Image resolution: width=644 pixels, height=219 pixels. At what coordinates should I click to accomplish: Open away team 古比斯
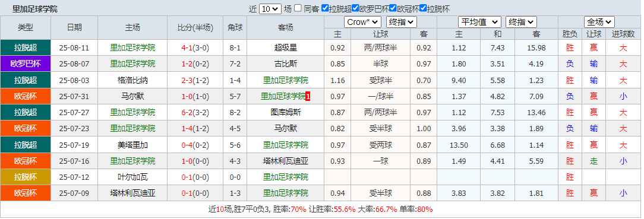click(285, 64)
